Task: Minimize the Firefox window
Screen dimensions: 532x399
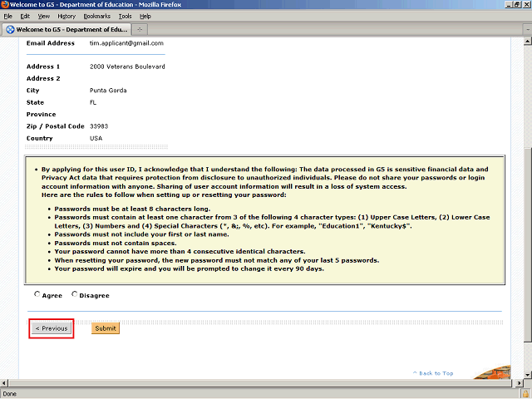Action: [x=509, y=4]
